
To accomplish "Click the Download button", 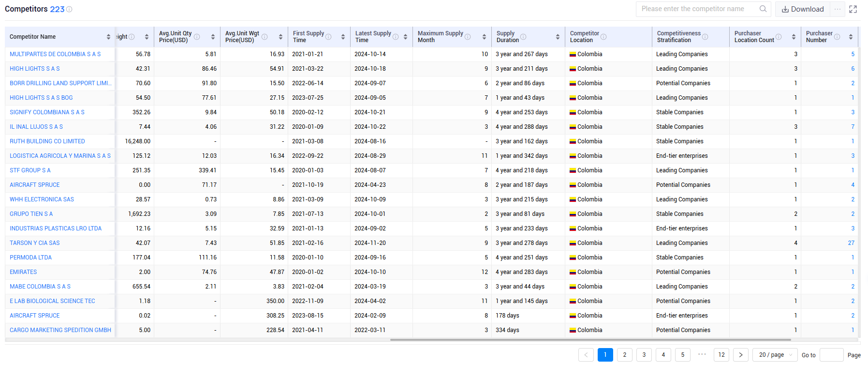I will (x=803, y=9).
